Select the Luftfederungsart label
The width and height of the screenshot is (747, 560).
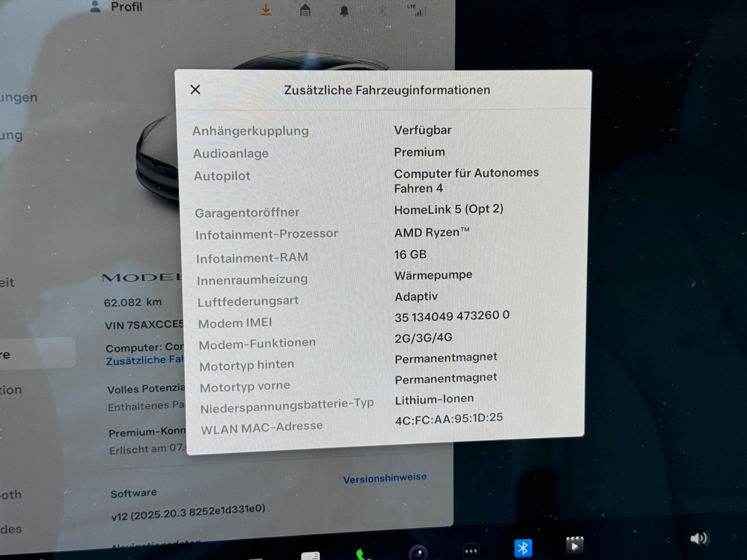pyautogui.click(x=248, y=301)
